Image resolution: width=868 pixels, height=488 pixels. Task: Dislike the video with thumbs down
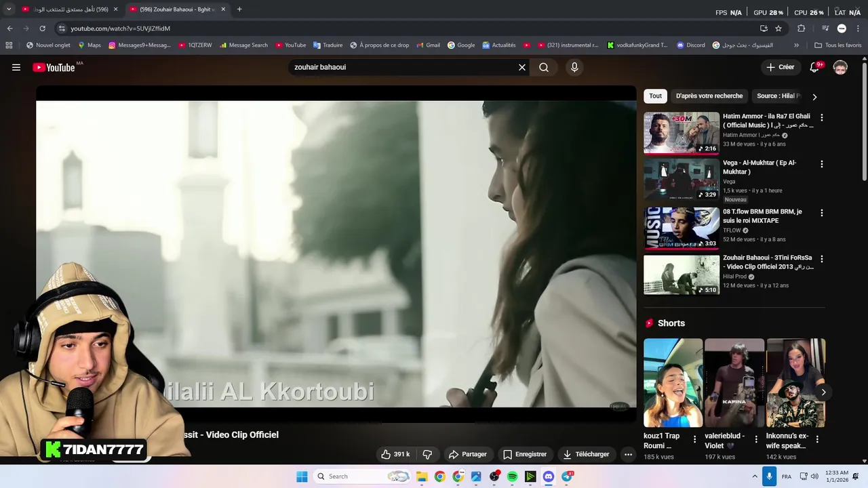click(427, 454)
